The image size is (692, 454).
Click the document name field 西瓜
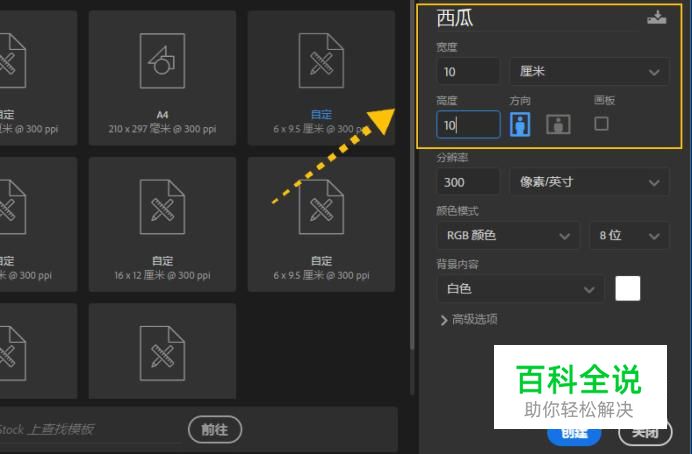pyautogui.click(x=538, y=19)
